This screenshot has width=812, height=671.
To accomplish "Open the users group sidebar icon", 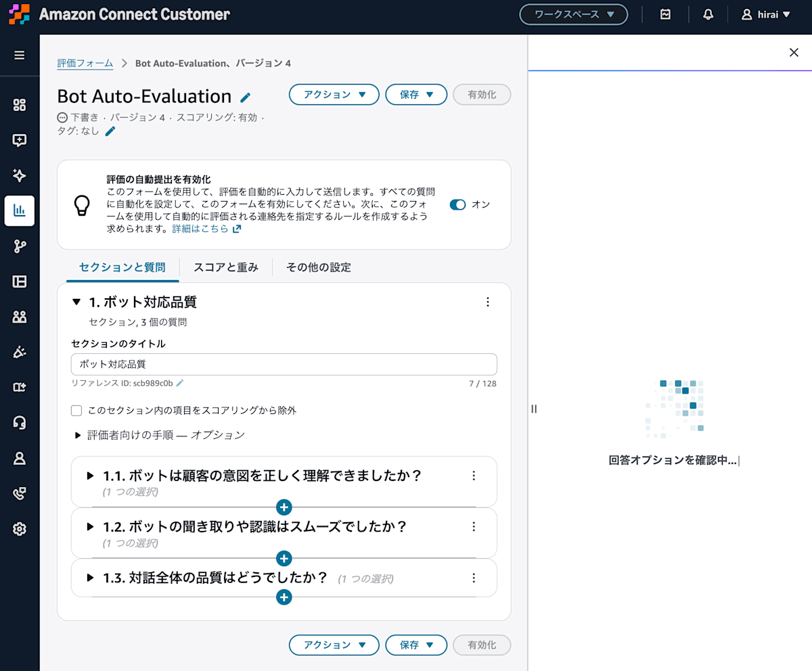I will pos(20,317).
